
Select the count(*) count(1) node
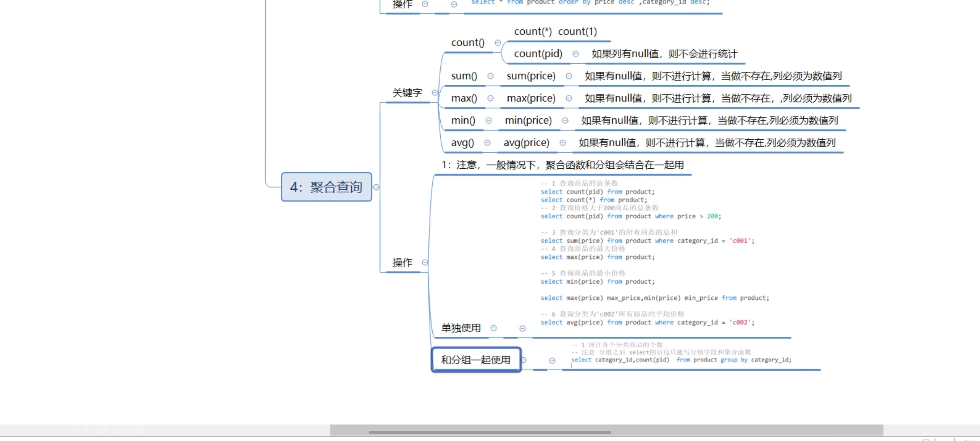click(555, 31)
